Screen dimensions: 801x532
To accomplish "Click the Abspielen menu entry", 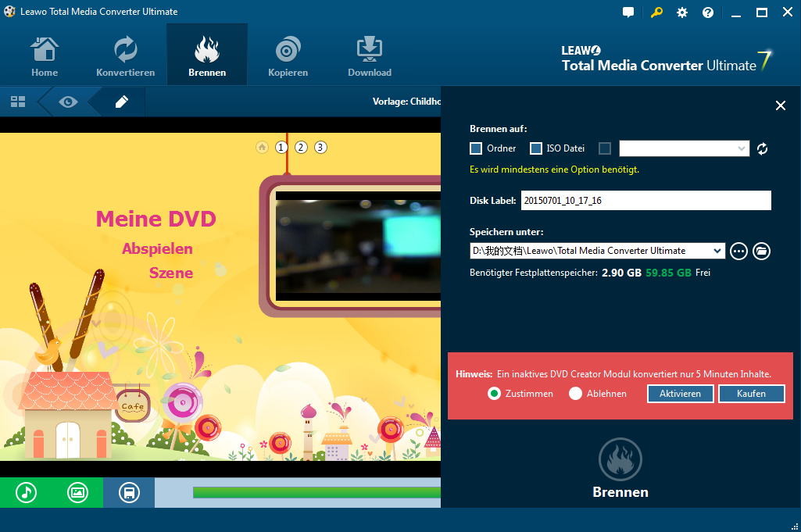I will (x=157, y=248).
